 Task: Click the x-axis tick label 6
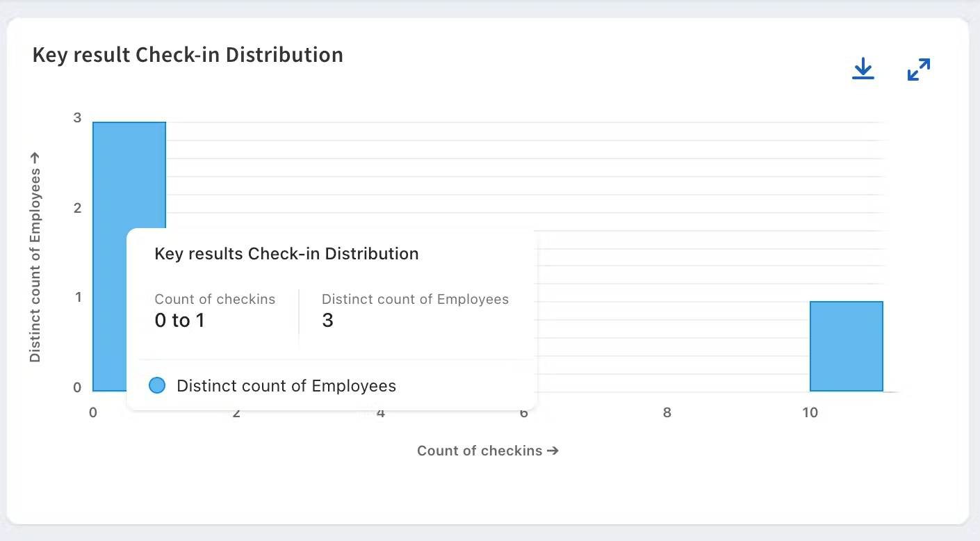[523, 412]
